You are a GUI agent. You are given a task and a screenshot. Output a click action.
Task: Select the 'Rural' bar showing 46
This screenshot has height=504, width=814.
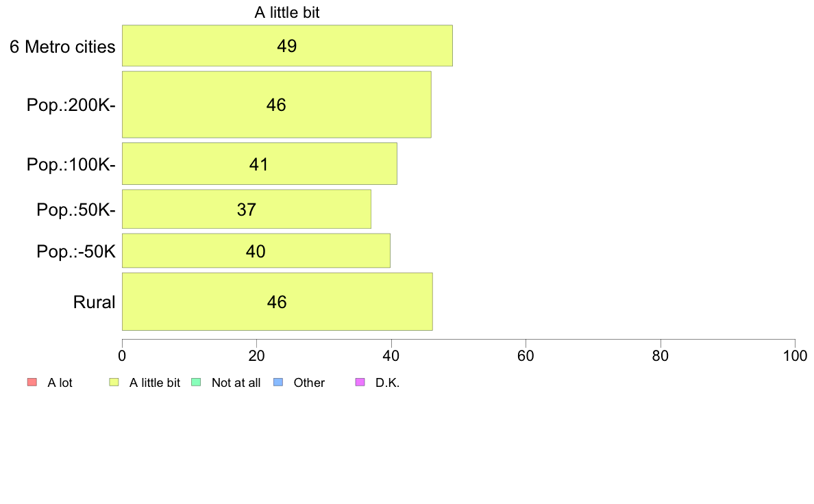(x=277, y=301)
